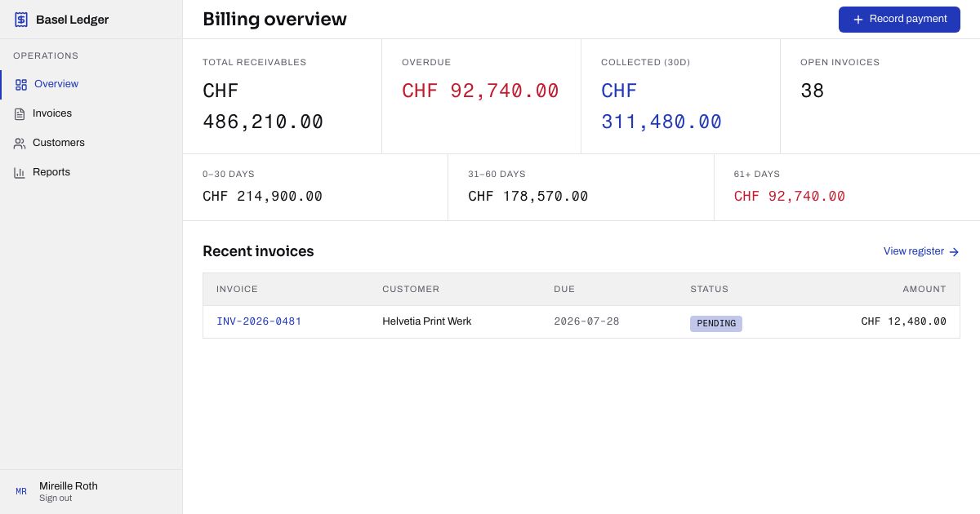Click the Overdue card value CHF 92,740.00
The image size is (980, 514).
(x=480, y=91)
